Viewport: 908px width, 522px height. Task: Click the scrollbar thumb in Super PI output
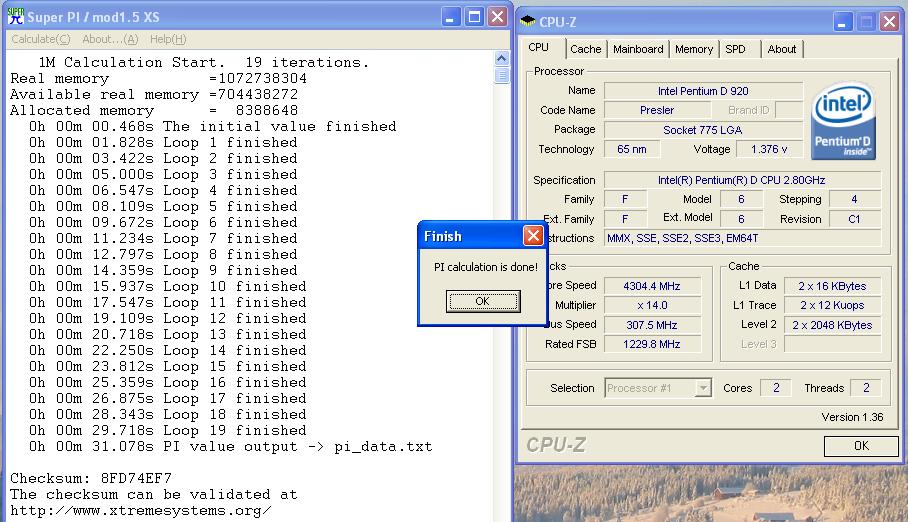click(501, 75)
